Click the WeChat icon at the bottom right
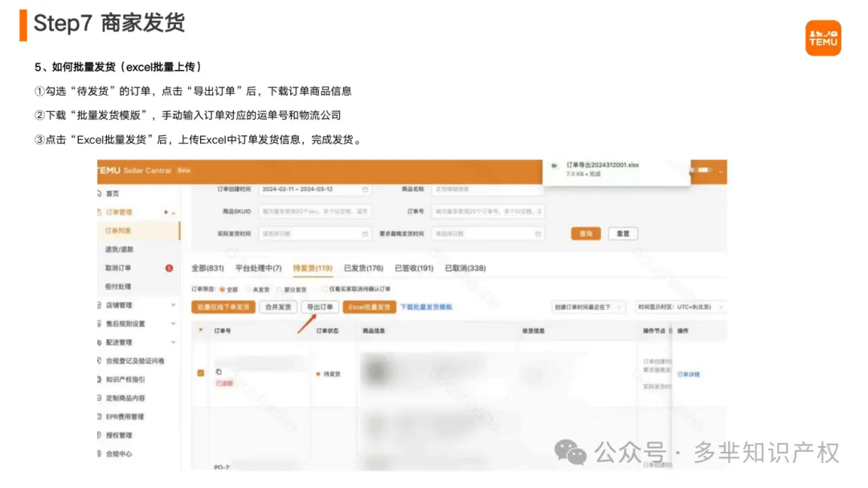The height and width of the screenshot is (488, 868). tap(571, 453)
